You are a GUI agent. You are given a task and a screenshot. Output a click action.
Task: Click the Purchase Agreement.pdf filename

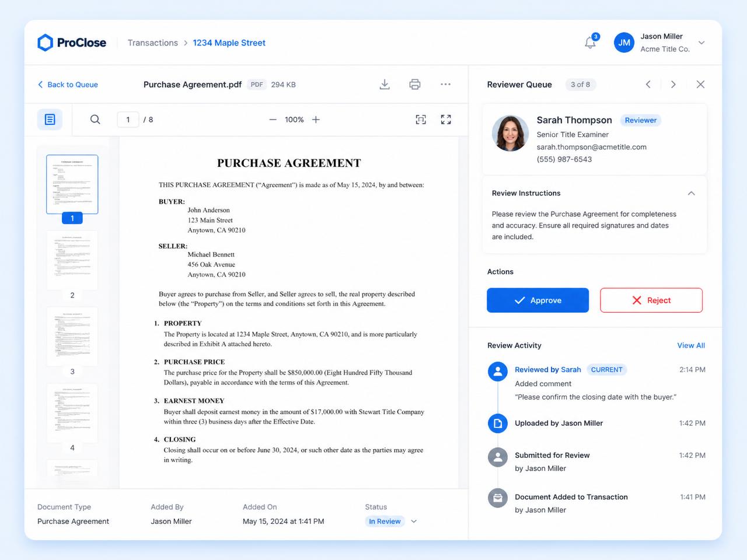coord(193,85)
